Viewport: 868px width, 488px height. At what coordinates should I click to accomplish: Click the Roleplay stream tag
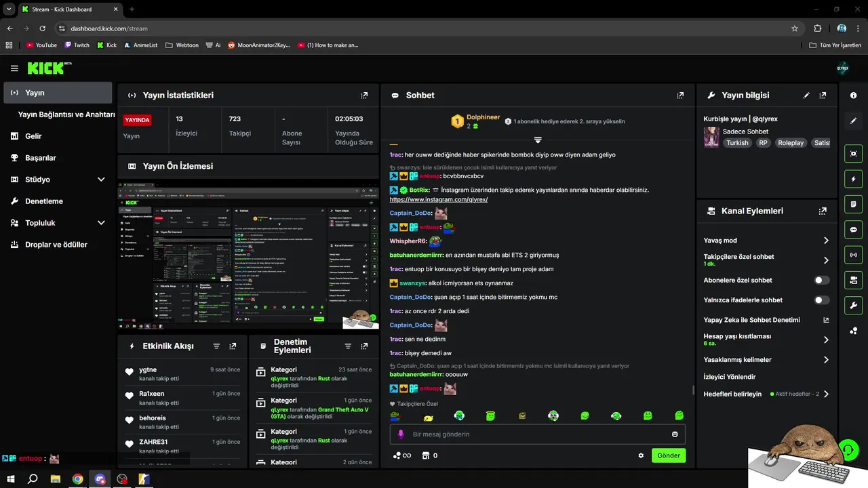[790, 143]
